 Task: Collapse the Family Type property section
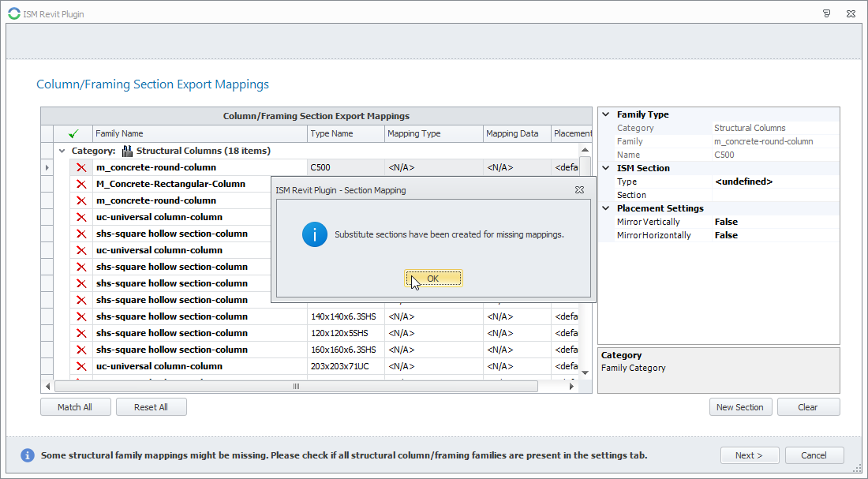click(606, 114)
